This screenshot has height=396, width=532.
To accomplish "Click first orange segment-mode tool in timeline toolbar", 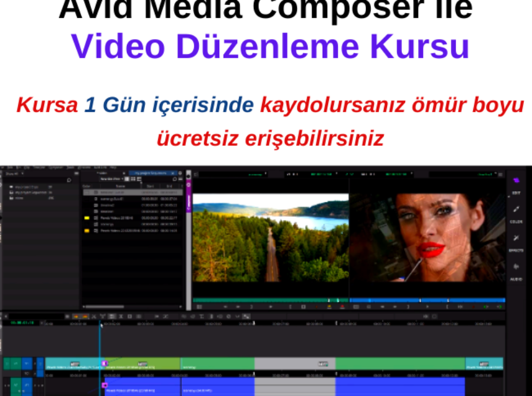I will pyautogui.click(x=76, y=317).
